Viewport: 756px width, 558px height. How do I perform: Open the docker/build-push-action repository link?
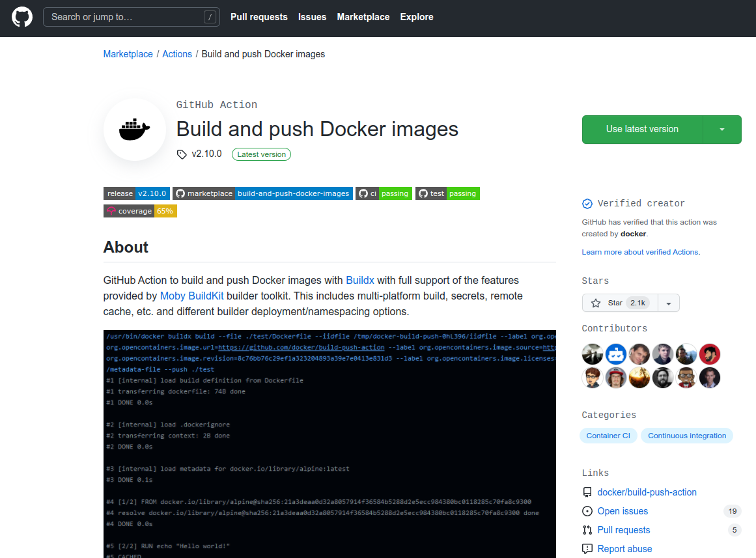pyautogui.click(x=647, y=492)
